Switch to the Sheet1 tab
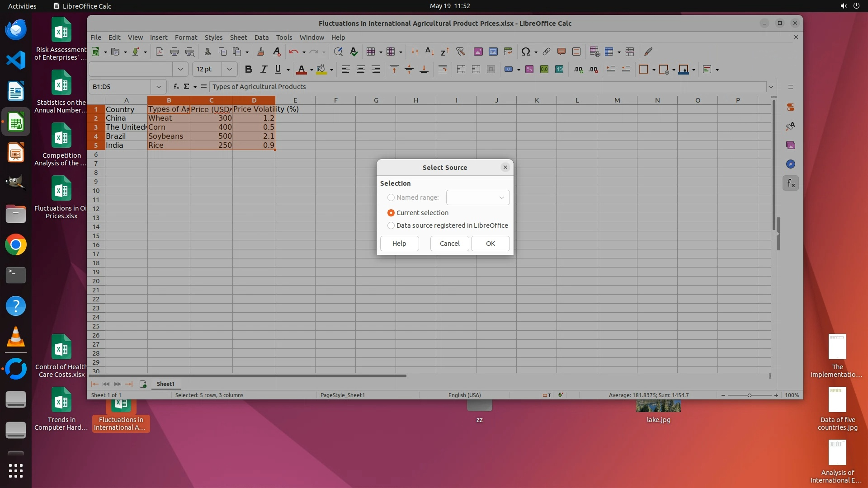 click(x=165, y=384)
